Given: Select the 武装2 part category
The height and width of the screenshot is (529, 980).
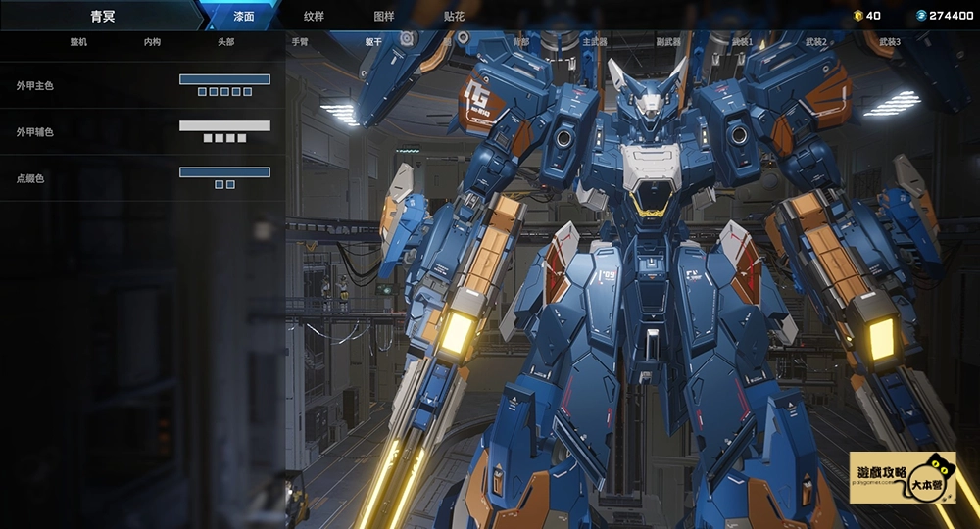Looking at the screenshot, I should pos(816,42).
